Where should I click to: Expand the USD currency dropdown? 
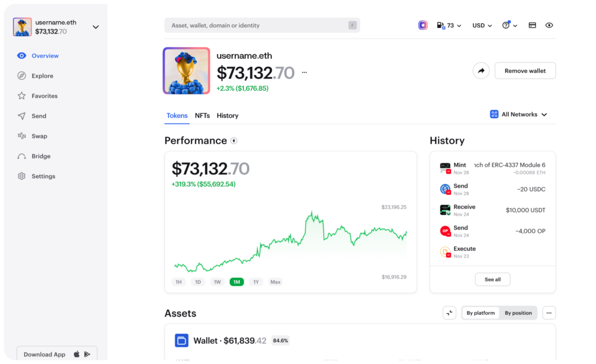click(x=482, y=26)
